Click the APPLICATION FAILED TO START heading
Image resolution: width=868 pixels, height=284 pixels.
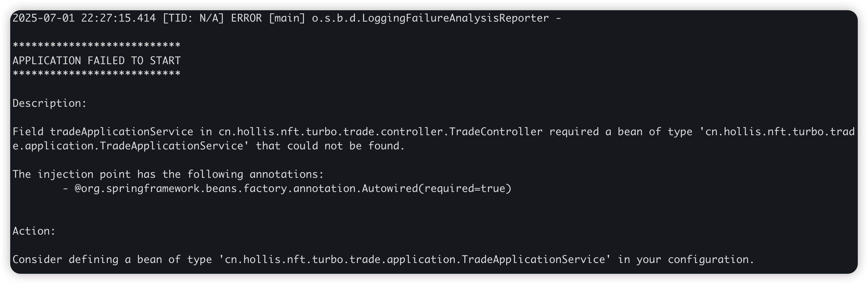click(x=97, y=61)
